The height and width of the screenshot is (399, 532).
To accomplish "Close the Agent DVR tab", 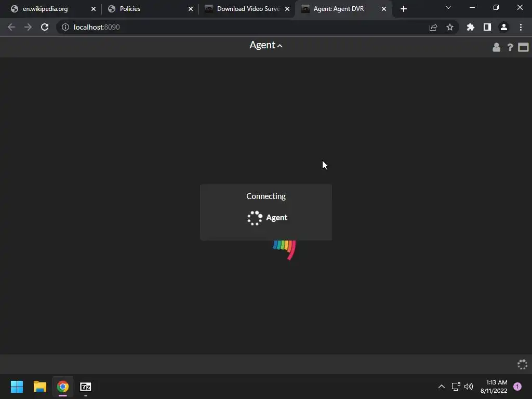I will (x=384, y=9).
